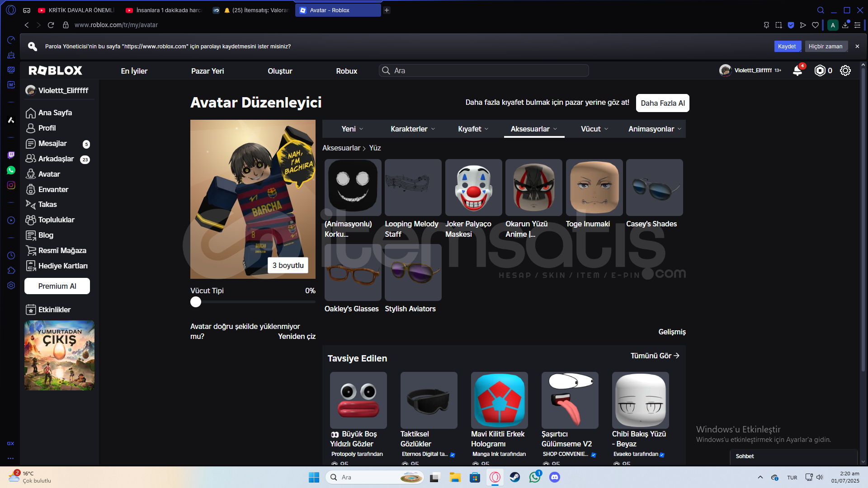Toggle avatar view with 3 boyutlu button

click(x=288, y=265)
